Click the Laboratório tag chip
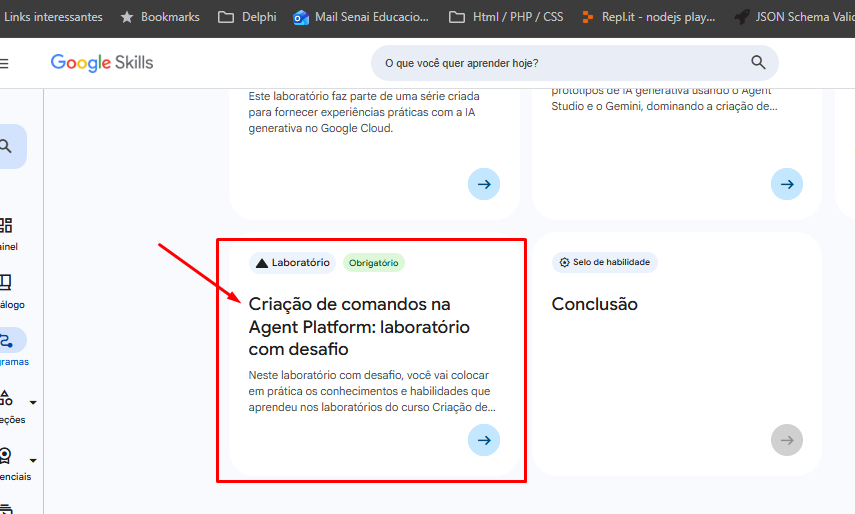Screen dimensions: 855x514 (292, 263)
